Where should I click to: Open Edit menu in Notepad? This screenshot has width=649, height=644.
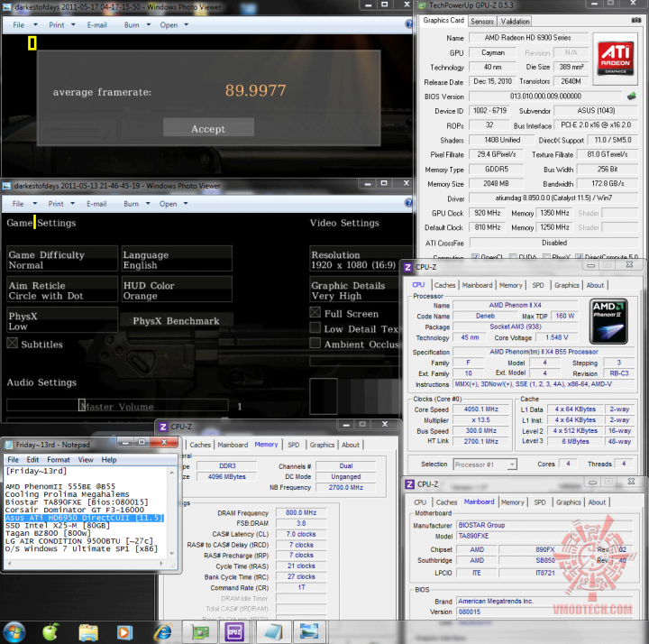(x=32, y=460)
